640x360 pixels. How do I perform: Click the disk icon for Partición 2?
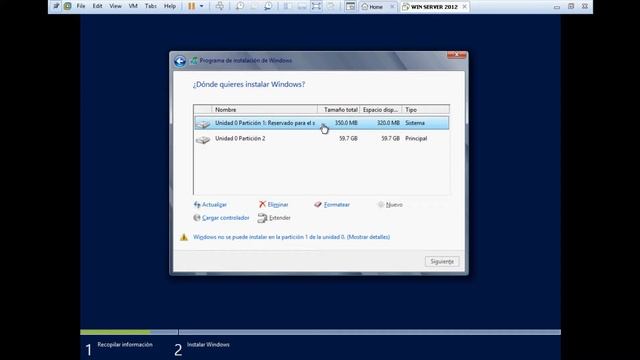point(203,140)
